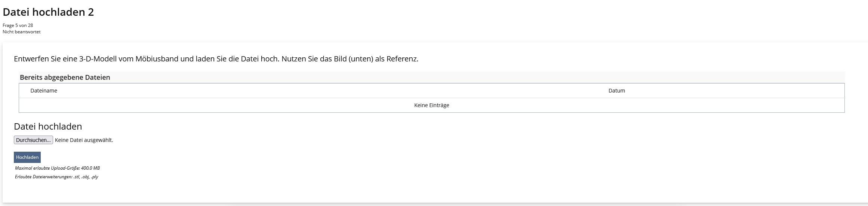Select the Keine Einträge table row
Screen dimensions: 868x206
pos(431,105)
